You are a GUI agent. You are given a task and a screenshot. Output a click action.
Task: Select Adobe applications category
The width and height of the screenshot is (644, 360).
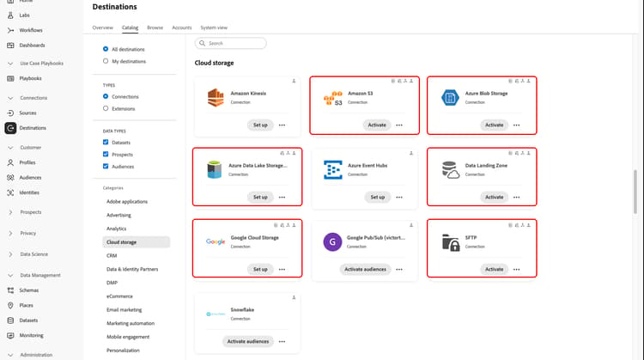tap(127, 202)
